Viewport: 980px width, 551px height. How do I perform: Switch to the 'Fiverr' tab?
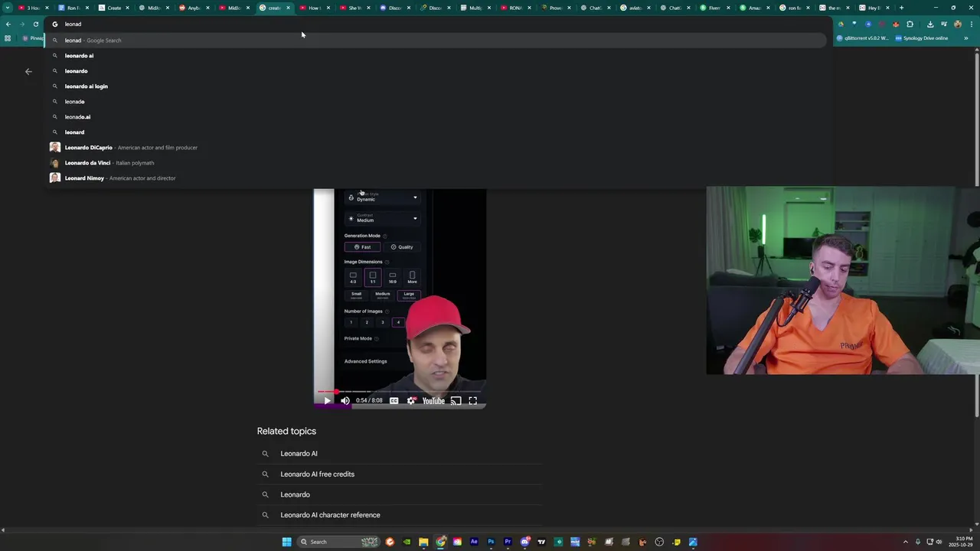(714, 8)
